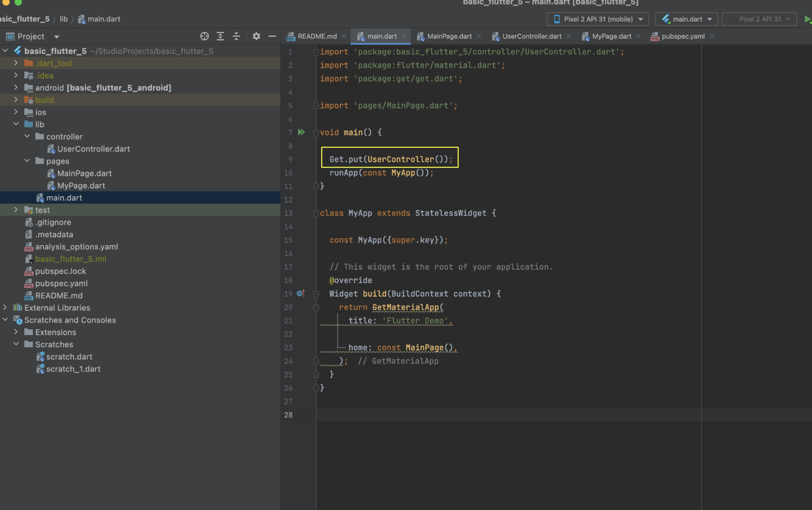This screenshot has height=510, width=812.
Task: Click the Collapse All icon in Project panel
Action: coord(236,36)
